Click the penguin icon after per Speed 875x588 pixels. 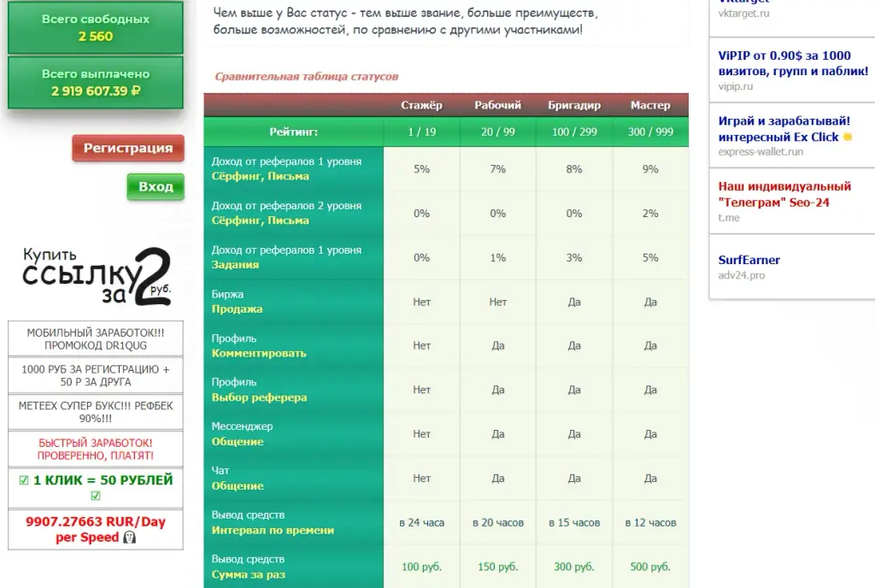[x=130, y=538]
